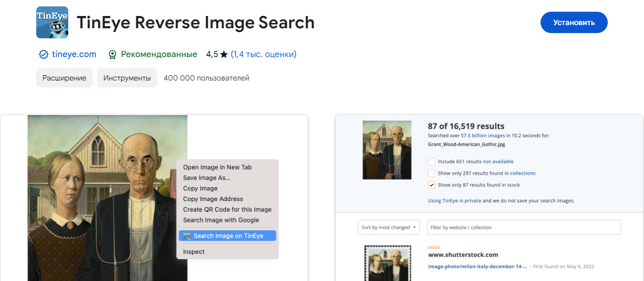
Task: Click the Расширение category chip
Action: click(65, 78)
